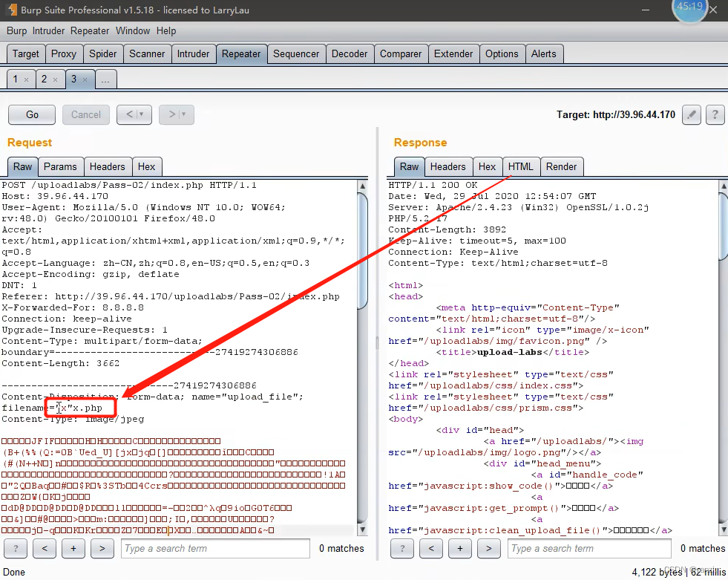Click the plus button in request search
The image size is (728, 580).
pyautogui.click(x=73, y=548)
